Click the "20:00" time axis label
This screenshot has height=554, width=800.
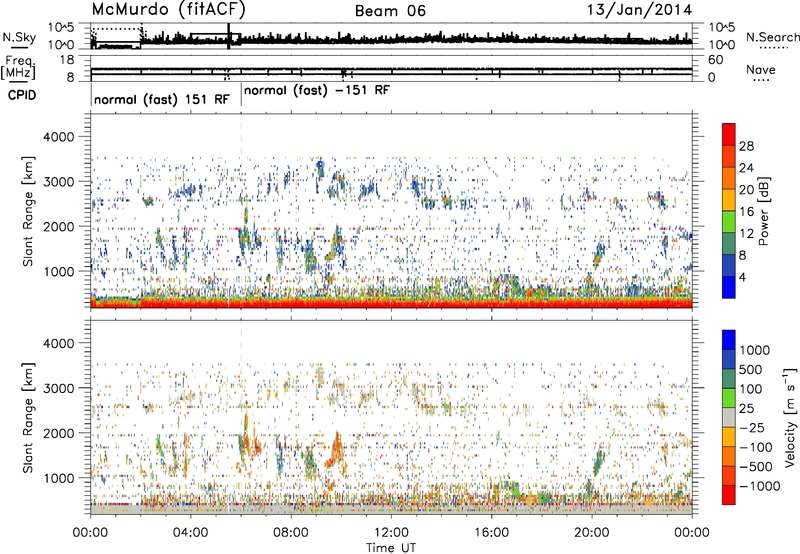tap(592, 533)
